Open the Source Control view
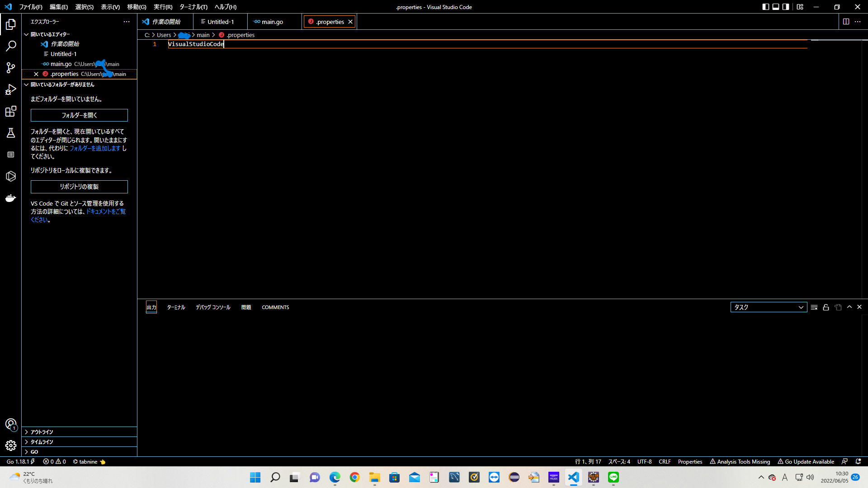The image size is (868, 488). coord(11,68)
